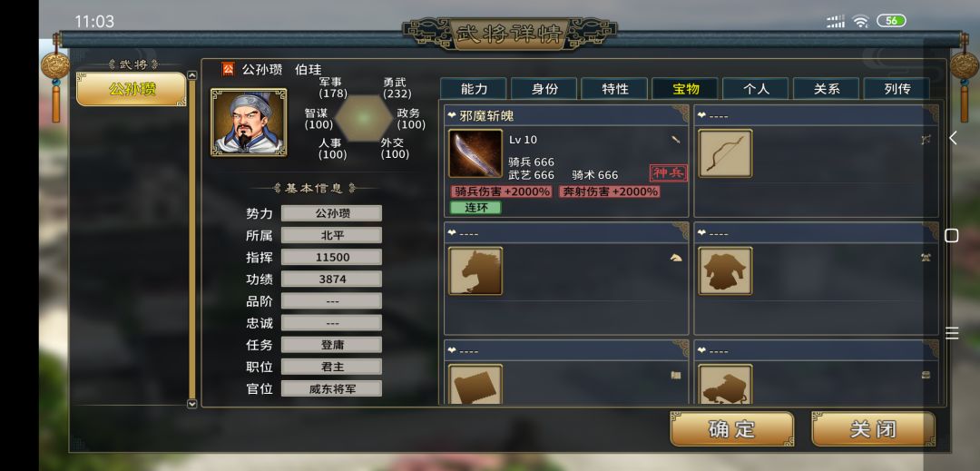Click the red 公 faction badge icon
This screenshot has height=471, width=980.
pyautogui.click(x=228, y=69)
